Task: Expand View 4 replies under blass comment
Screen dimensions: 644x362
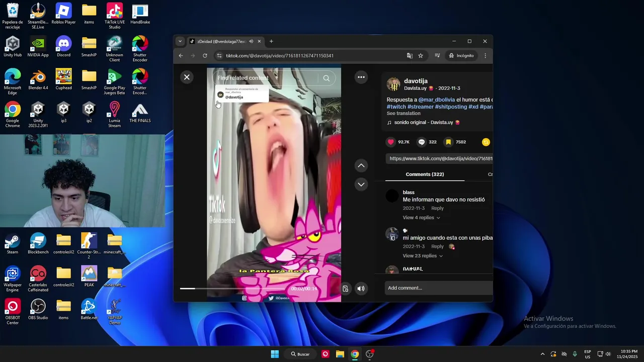Action: pos(421,217)
